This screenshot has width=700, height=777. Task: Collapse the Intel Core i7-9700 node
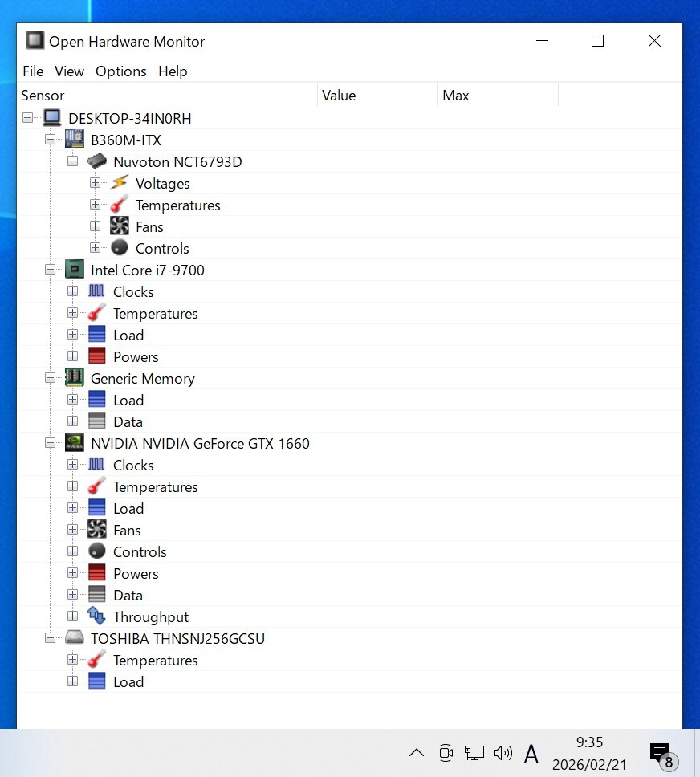(50, 270)
